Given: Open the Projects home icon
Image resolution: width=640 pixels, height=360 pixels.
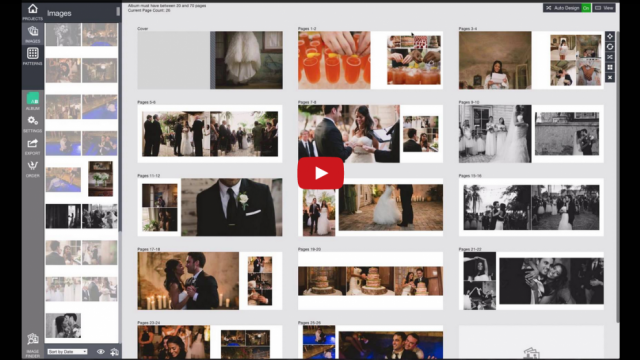Looking at the screenshot, I should pyautogui.click(x=33, y=11).
